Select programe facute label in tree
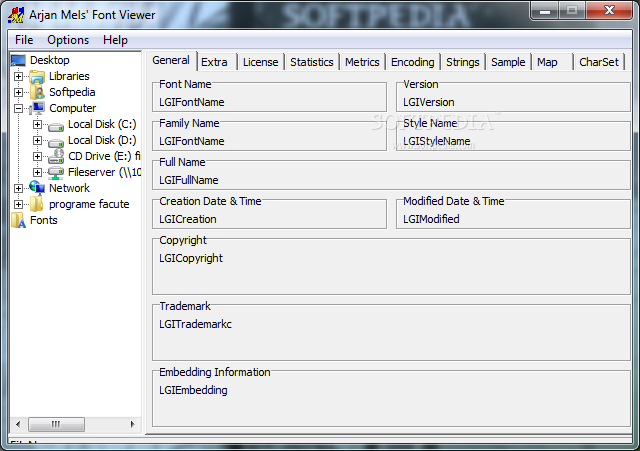 pos(89,204)
